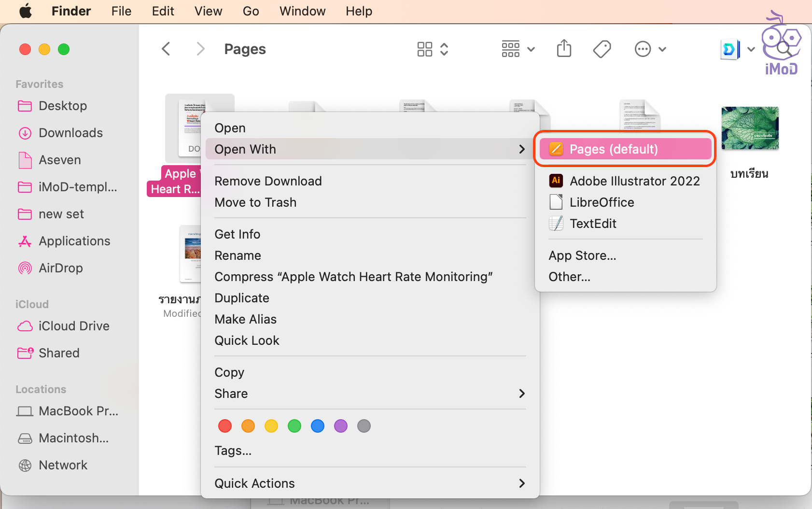Apply the blue color tag
The width and height of the screenshot is (812, 509).
point(318,426)
